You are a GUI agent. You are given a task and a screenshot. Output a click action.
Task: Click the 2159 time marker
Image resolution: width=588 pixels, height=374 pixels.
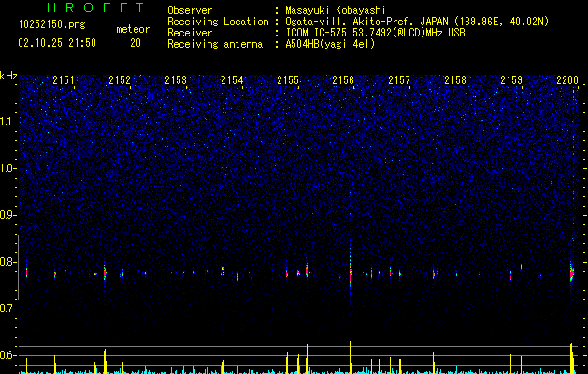pyautogui.click(x=511, y=79)
